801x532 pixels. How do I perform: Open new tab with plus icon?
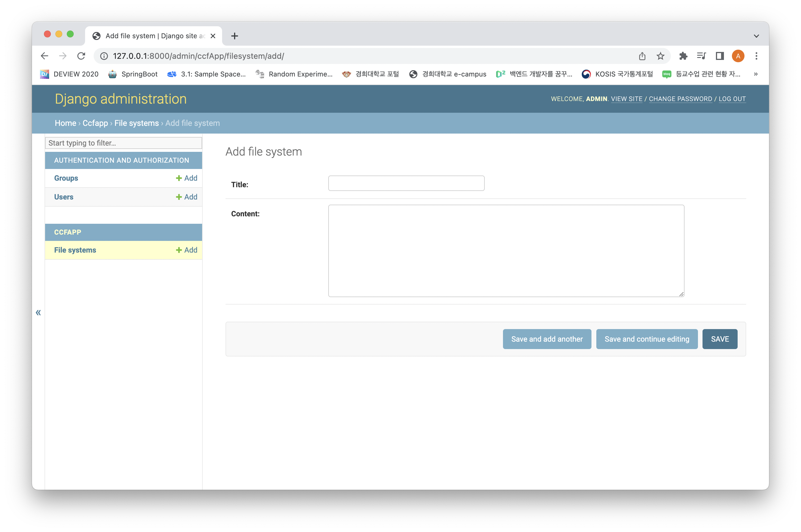[x=234, y=36]
